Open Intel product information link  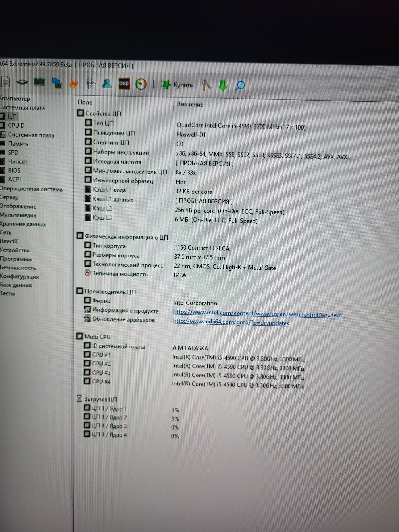[259, 314]
